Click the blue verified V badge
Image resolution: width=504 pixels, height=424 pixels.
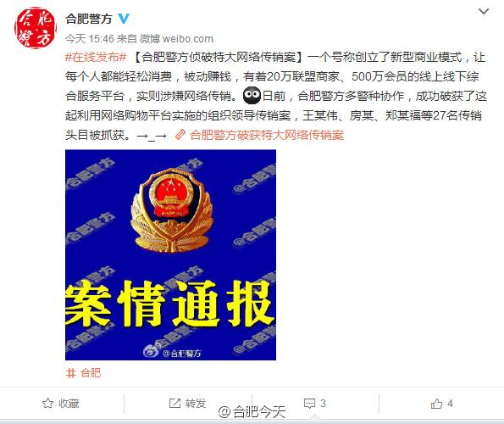tap(124, 19)
